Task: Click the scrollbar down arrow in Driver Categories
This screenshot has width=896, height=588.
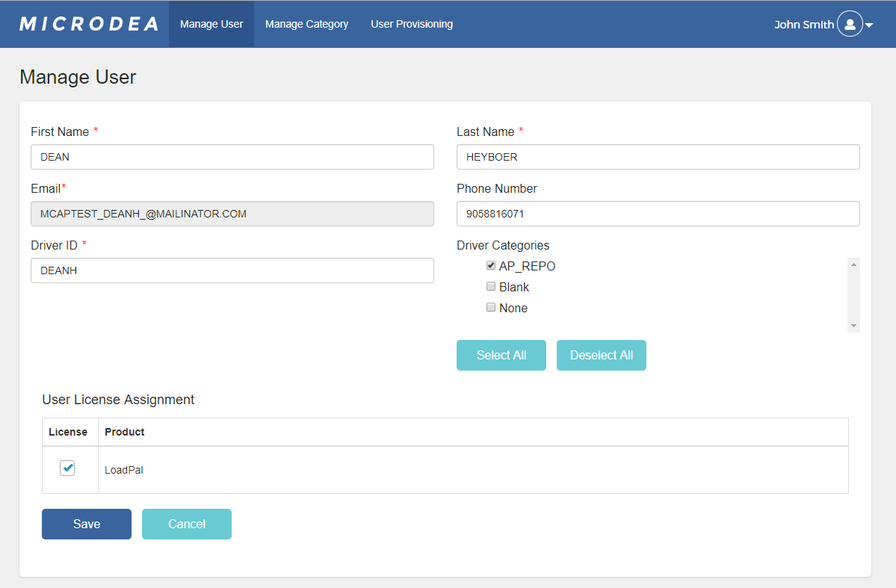Action: coord(853,324)
